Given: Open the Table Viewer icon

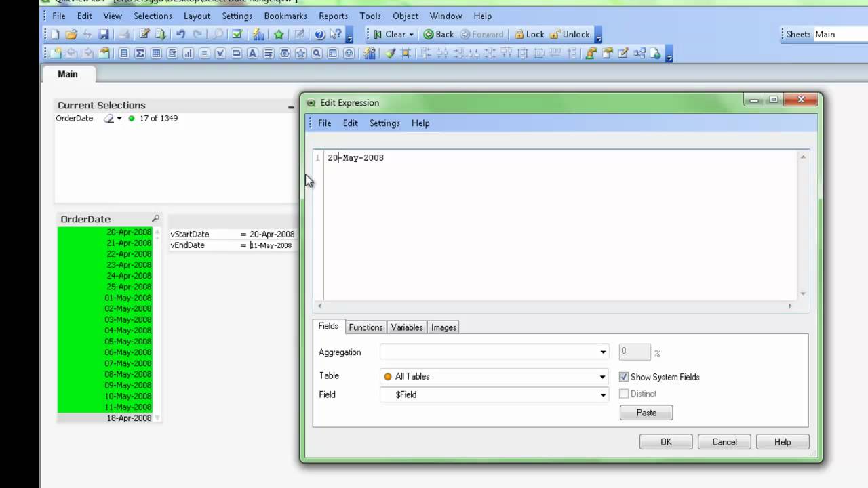Looking at the screenshot, I should [x=639, y=54].
